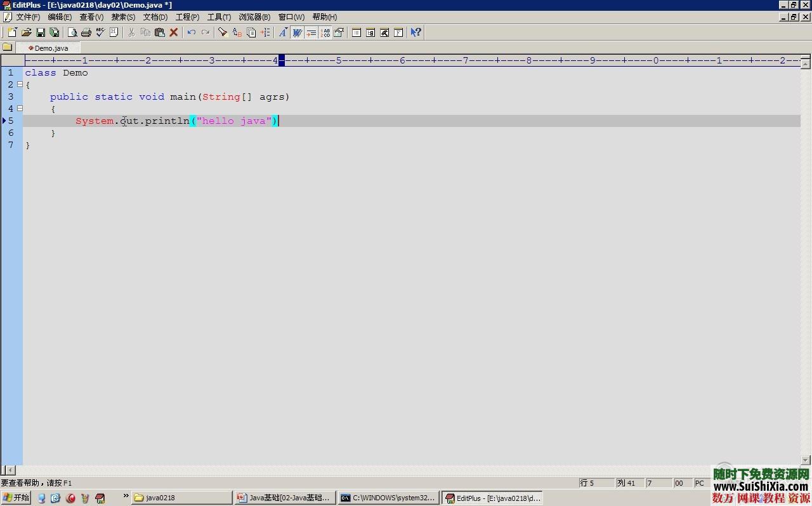Viewport: 812px width, 506px height.
Task: Collapse the code fold at line 2
Action: (20, 84)
